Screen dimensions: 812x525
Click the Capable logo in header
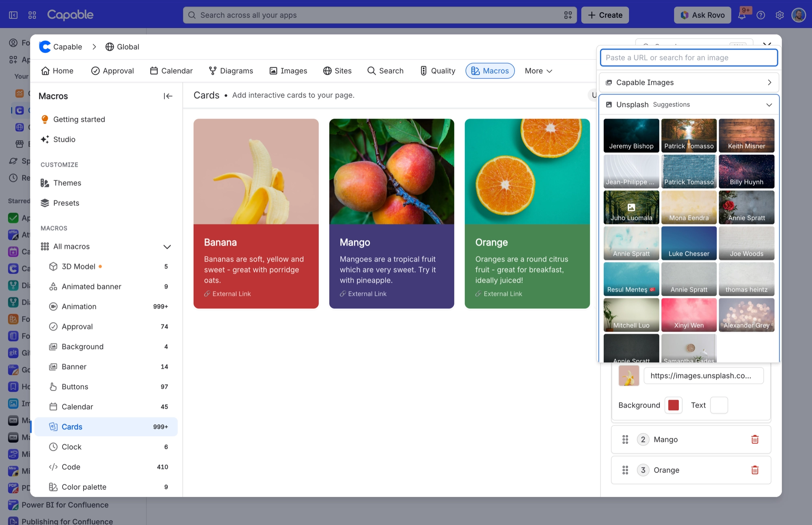(70, 15)
